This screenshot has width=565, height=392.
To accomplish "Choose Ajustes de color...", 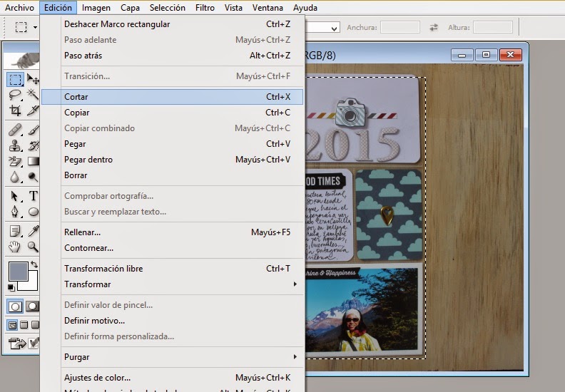I will coord(172,378).
